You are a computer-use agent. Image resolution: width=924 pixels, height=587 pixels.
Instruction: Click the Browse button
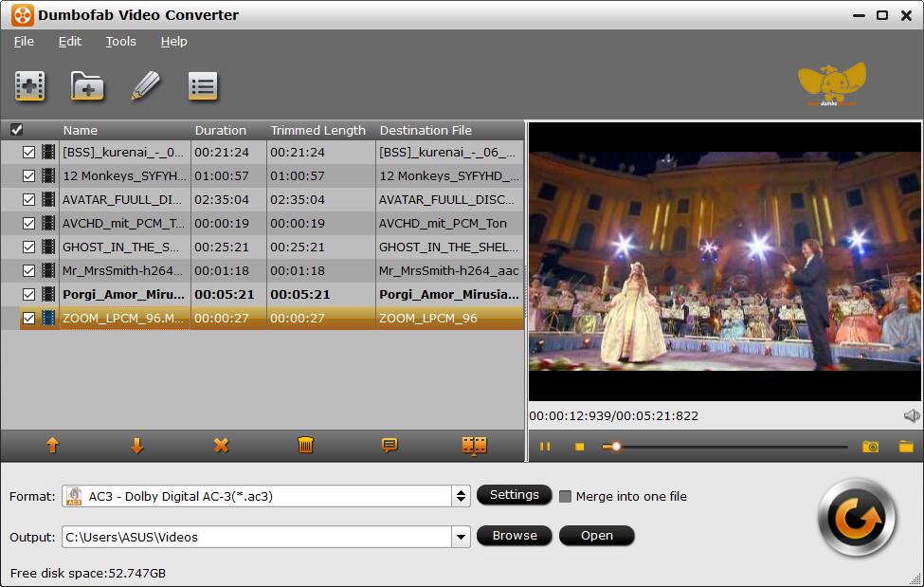pyautogui.click(x=515, y=536)
